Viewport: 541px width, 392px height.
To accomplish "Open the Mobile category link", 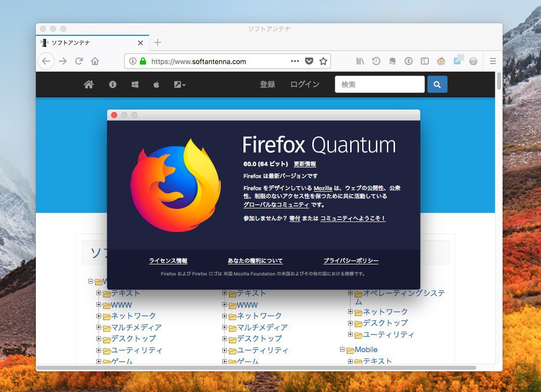I will click(366, 350).
